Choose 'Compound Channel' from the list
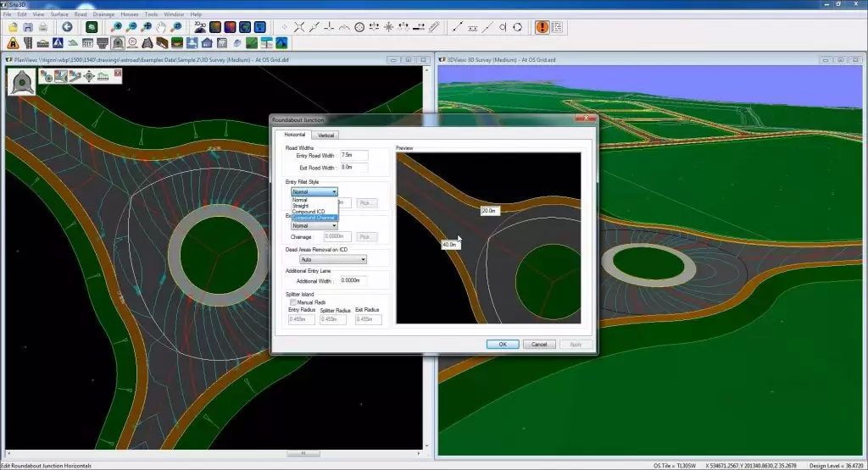 (314, 218)
